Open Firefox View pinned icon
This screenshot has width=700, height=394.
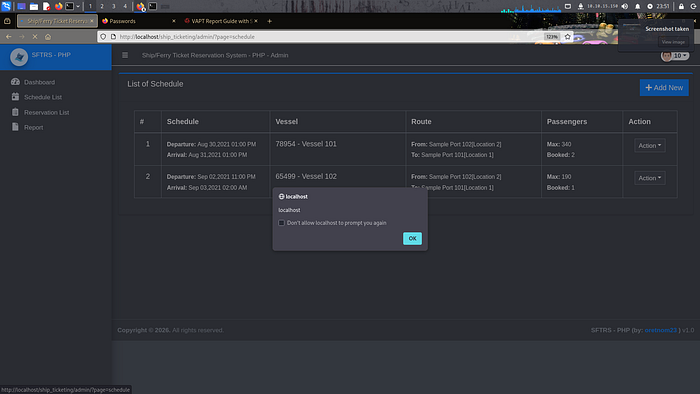[7, 21]
